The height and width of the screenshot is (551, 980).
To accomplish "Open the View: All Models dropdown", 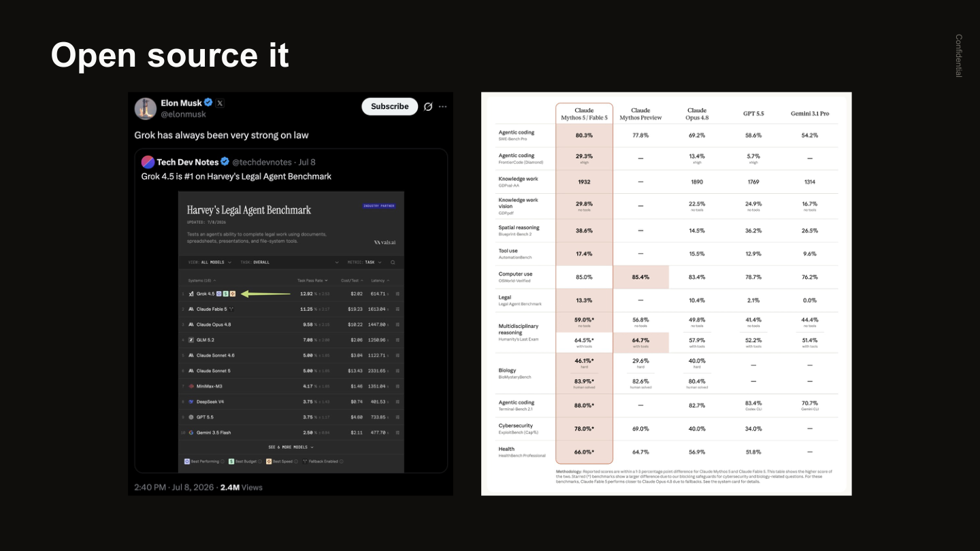I will coord(209,263).
